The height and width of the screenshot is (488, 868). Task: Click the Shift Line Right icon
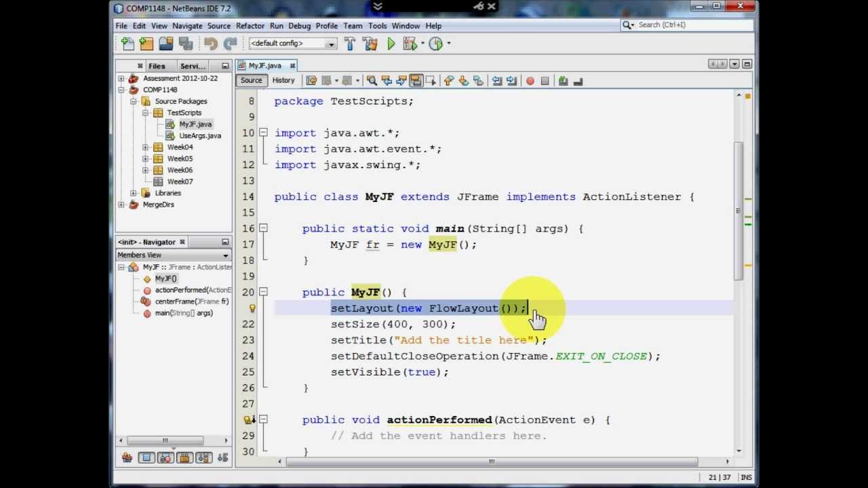511,81
